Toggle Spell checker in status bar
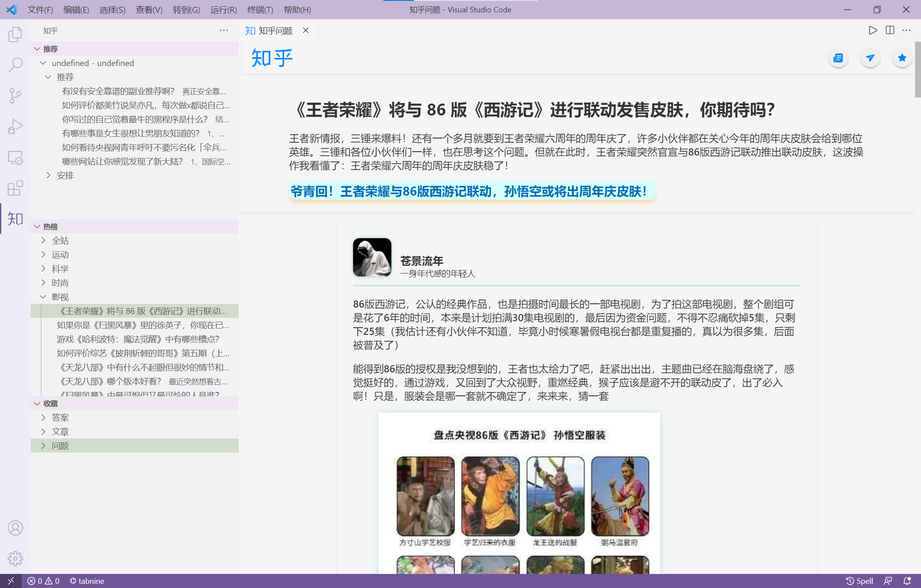This screenshot has width=921, height=588. tap(860, 581)
